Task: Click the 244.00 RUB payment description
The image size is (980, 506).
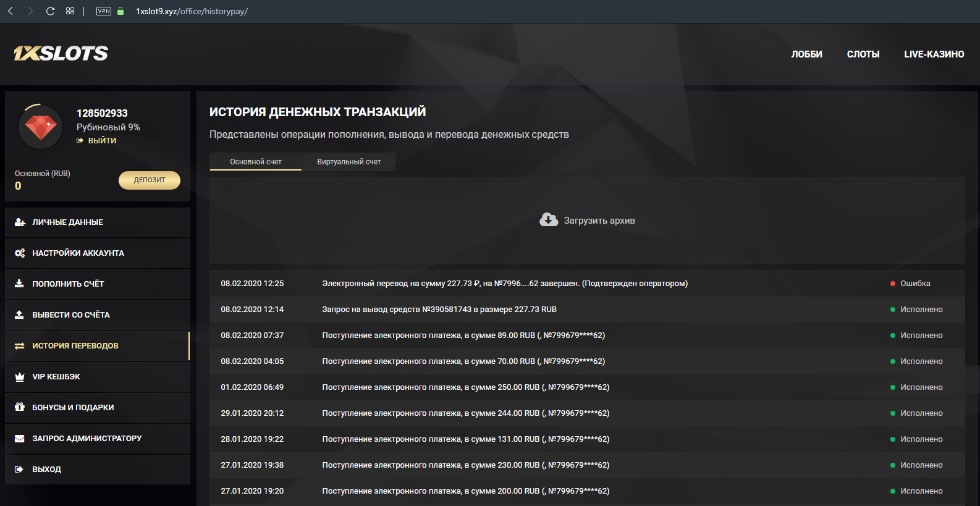Action: coord(466,413)
